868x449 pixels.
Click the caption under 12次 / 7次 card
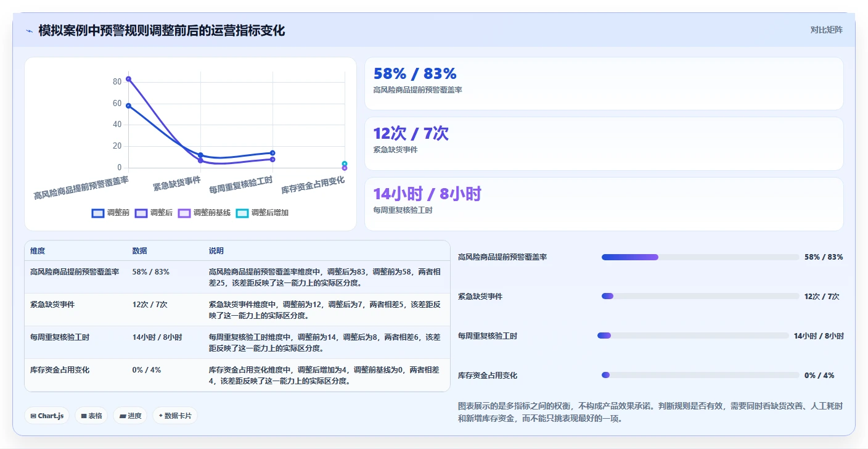point(395,150)
